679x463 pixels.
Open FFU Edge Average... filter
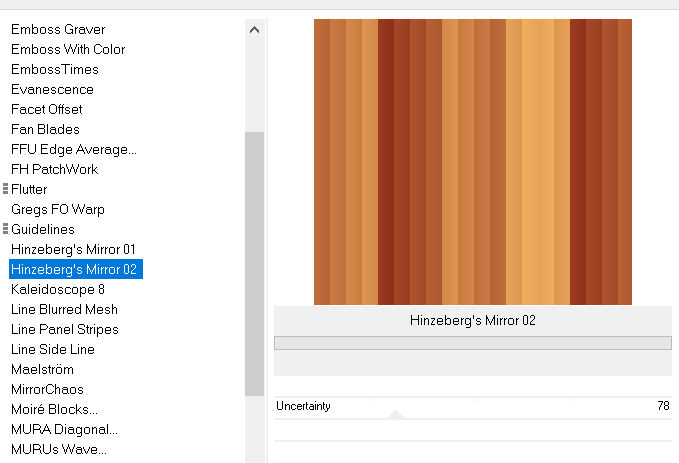point(74,149)
